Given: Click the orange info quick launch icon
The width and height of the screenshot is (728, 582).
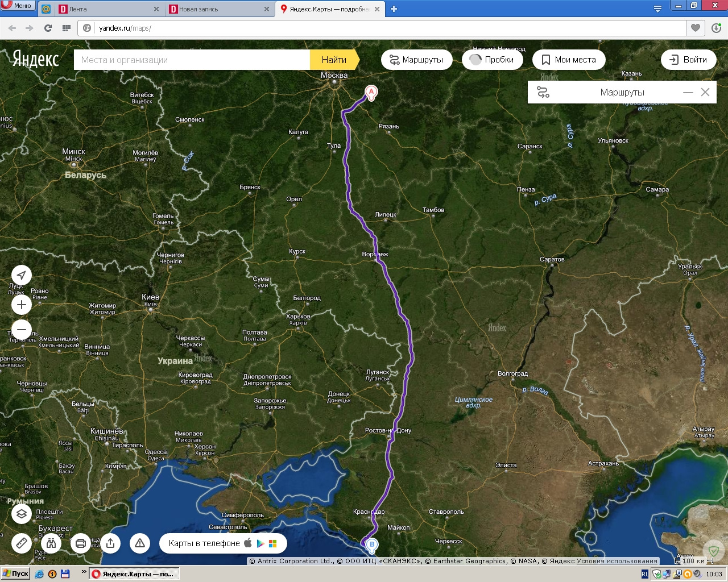Looking at the screenshot, I should click(52, 574).
